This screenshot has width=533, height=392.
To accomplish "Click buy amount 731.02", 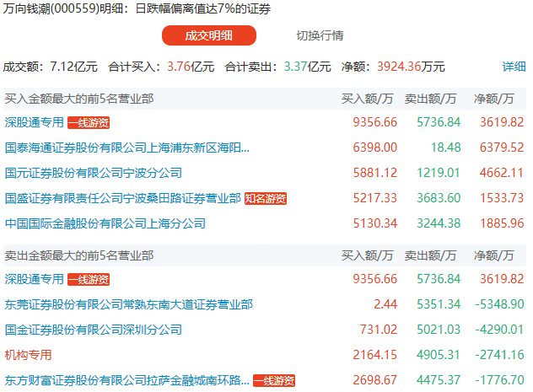I will pyautogui.click(x=379, y=330).
